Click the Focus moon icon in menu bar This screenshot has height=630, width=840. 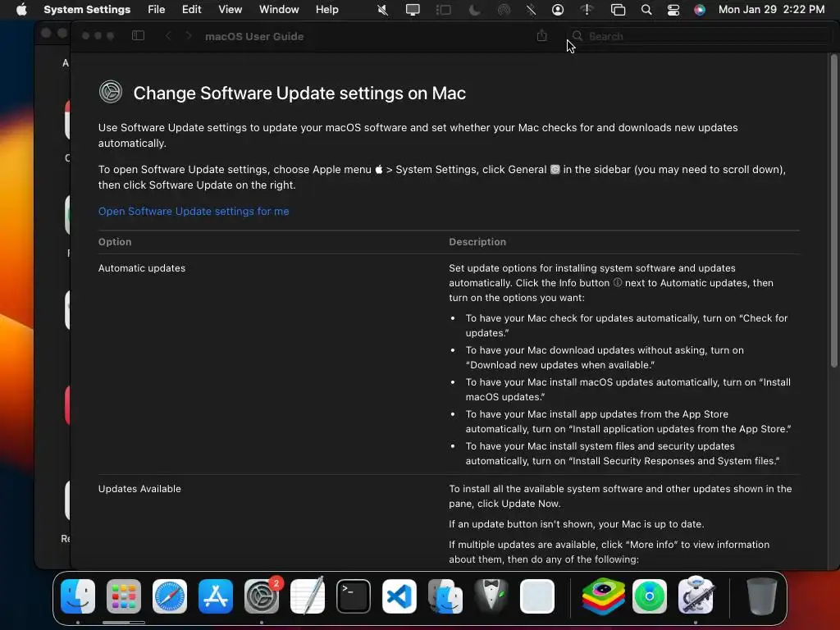click(x=474, y=10)
